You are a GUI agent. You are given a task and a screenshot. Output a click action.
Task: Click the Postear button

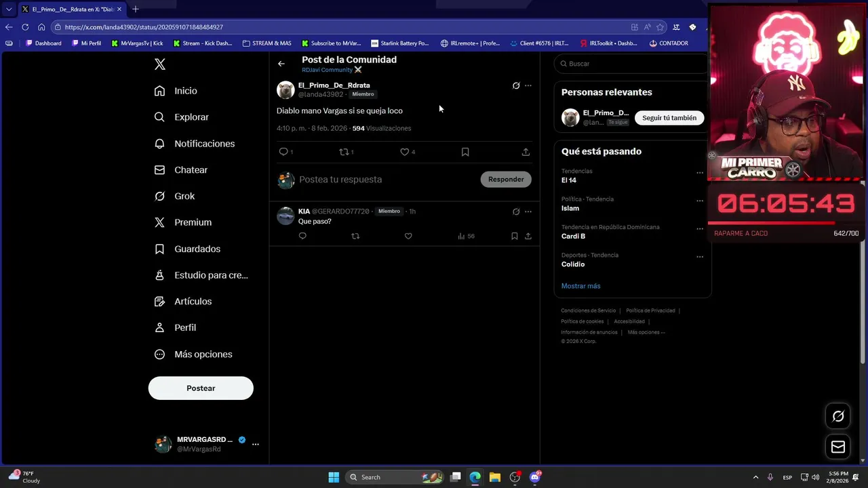201,388
